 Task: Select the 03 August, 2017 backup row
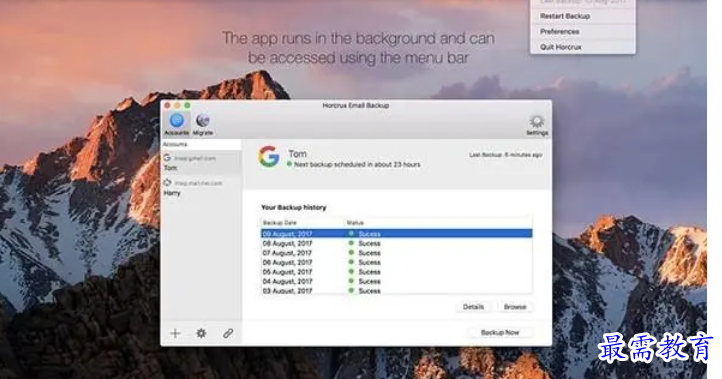click(396, 291)
